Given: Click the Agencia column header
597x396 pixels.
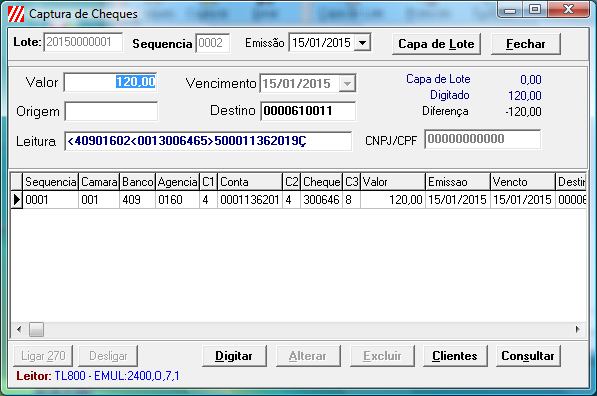Looking at the screenshot, I should (x=177, y=182).
